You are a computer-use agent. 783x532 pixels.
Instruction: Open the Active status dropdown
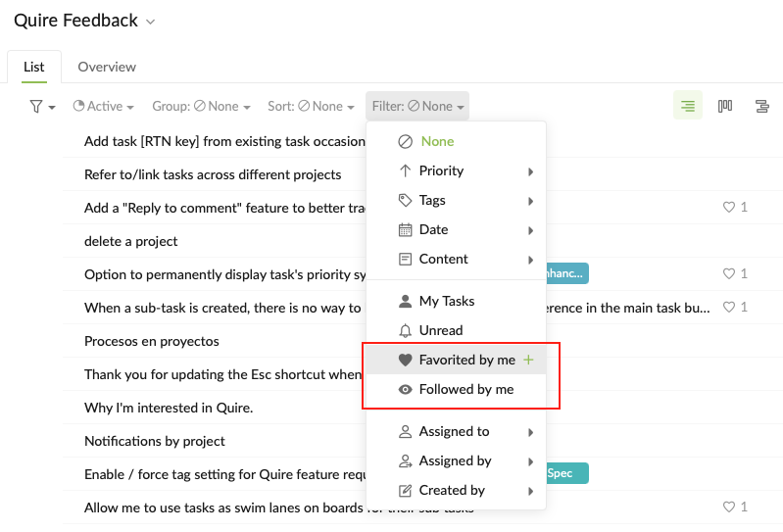pos(103,106)
